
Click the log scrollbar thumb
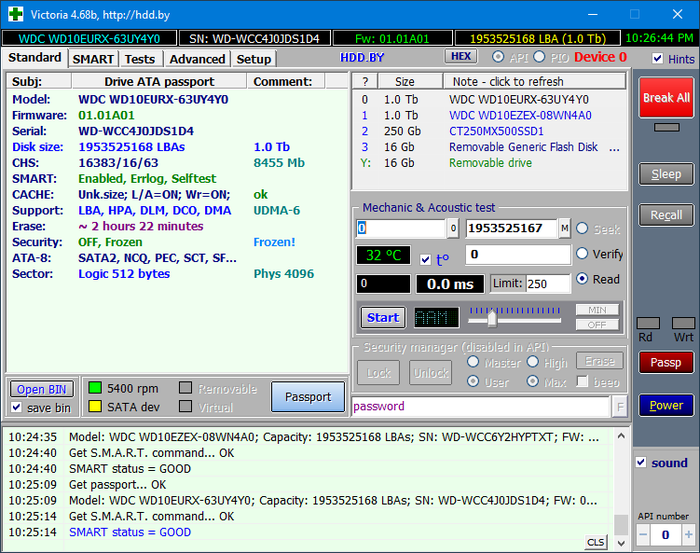621,524
